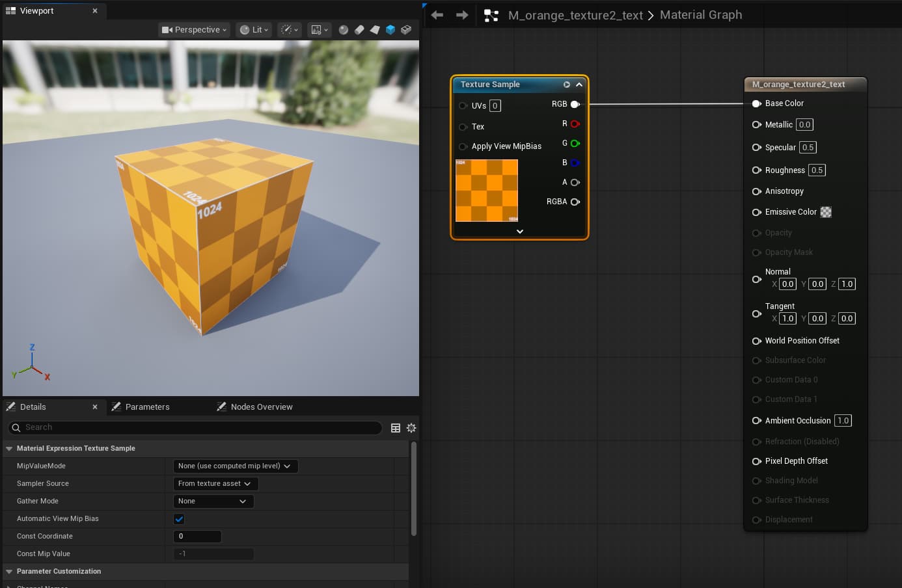The height and width of the screenshot is (588, 902).
Task: Navigate forward in material graph history
Action: [x=462, y=15]
